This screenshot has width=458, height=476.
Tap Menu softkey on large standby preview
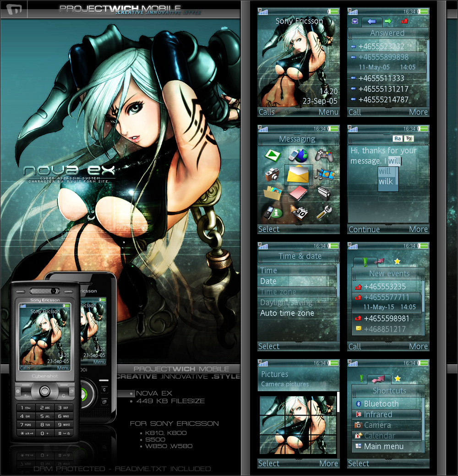(x=328, y=112)
